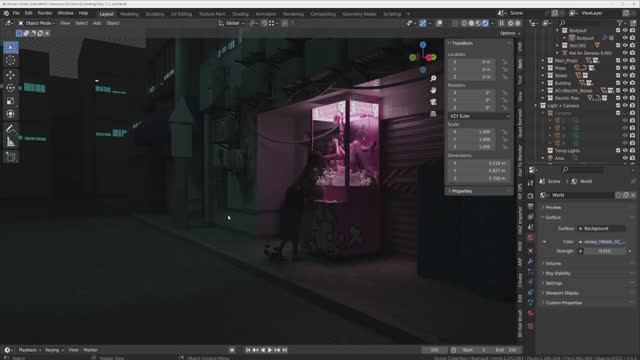This screenshot has width=640, height=360.
Task: Click the outliner filter funnel icon
Action: 620,23
